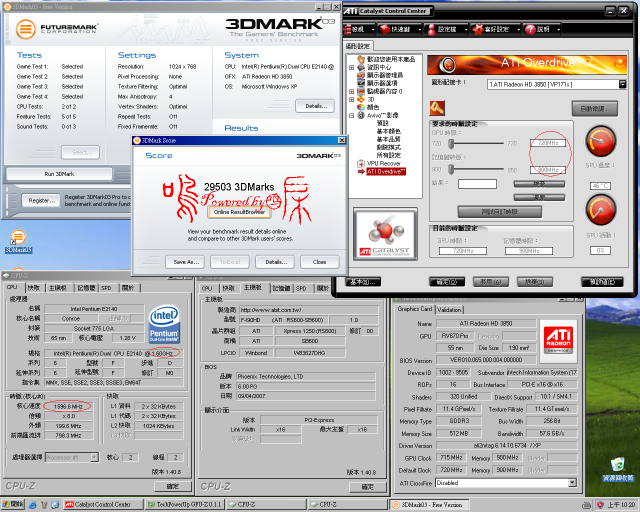Switch to Catalyst Control Center in the taskbar

point(104,505)
